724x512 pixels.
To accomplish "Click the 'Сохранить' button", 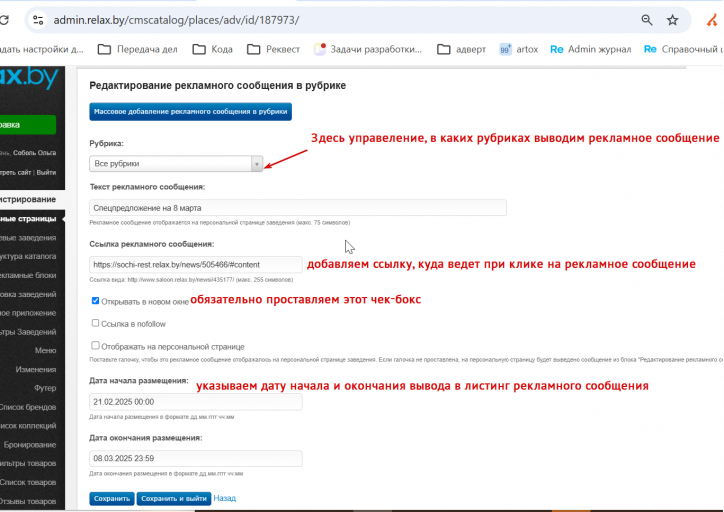I will [x=112, y=499].
